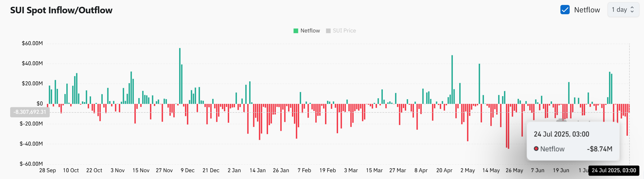The width and height of the screenshot is (644, 179).
Task: Click the up-down chevron beside 1 day
Action: pos(632,10)
